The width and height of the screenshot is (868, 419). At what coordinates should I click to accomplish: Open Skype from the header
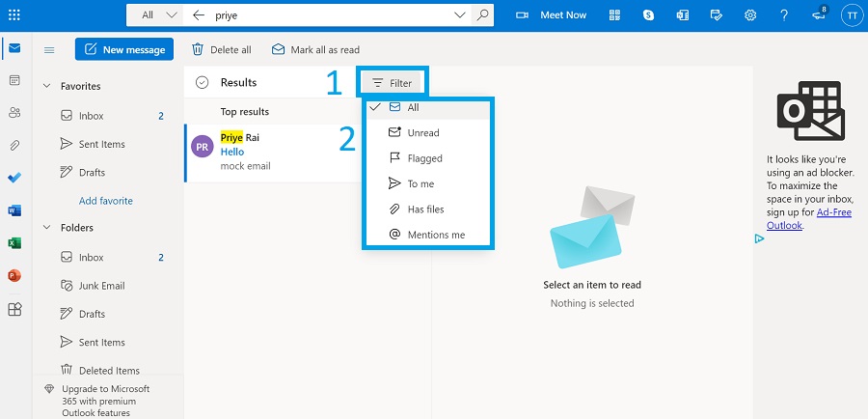click(x=648, y=15)
